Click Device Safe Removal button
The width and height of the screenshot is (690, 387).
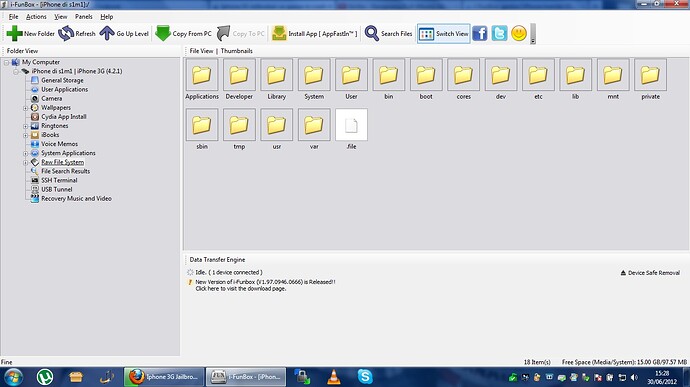650,273
